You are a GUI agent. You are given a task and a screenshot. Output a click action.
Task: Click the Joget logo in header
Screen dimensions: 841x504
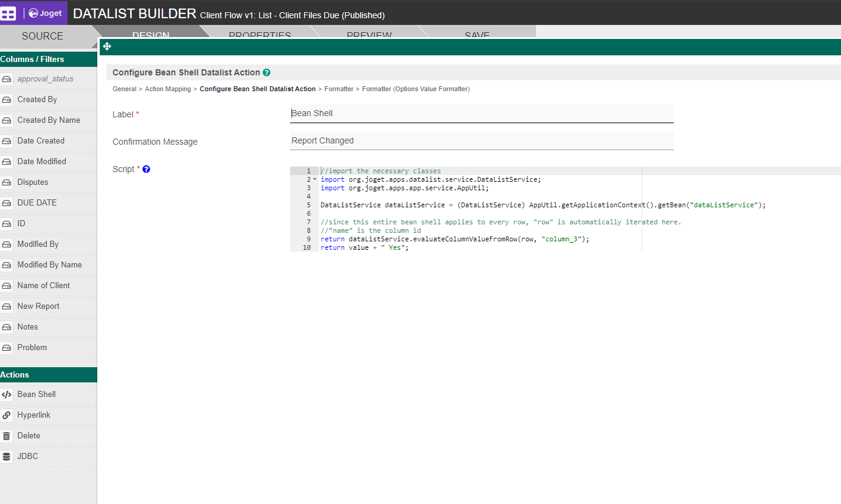point(46,13)
